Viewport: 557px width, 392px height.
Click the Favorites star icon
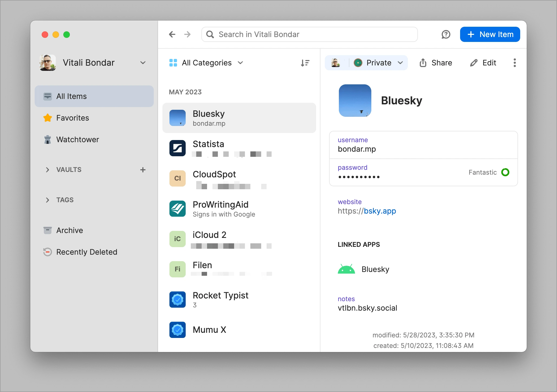(48, 118)
